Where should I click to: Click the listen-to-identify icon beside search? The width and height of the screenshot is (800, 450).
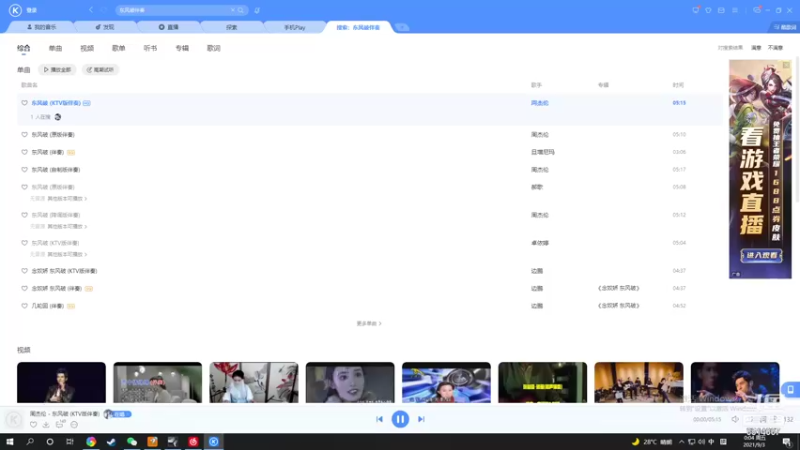pyautogui.click(x=257, y=10)
